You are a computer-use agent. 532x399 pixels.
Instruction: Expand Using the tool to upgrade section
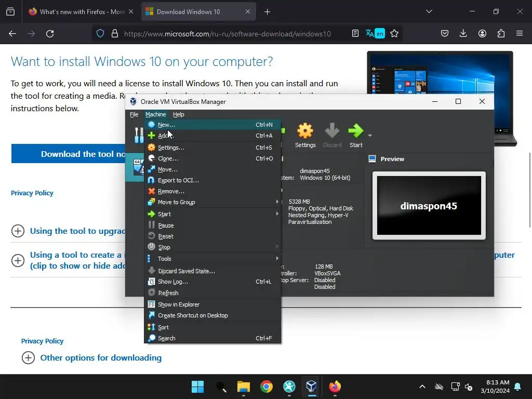(x=18, y=231)
